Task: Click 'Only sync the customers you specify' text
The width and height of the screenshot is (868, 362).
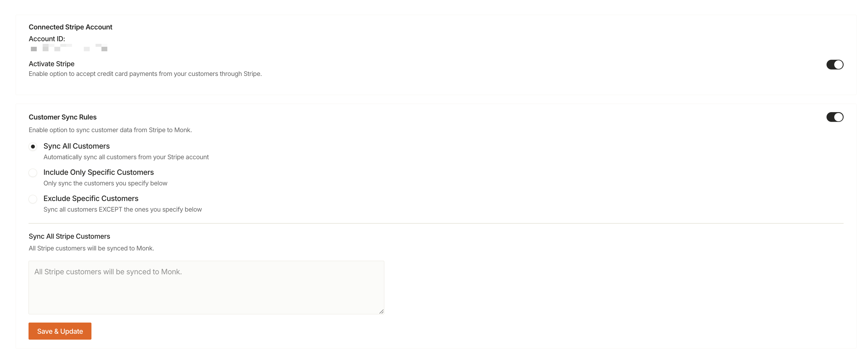Action: 105,183
